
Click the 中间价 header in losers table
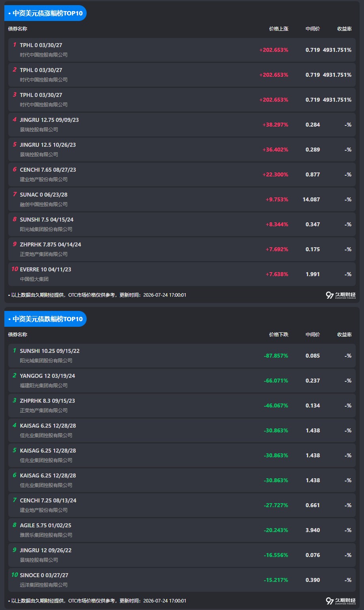pos(313,335)
